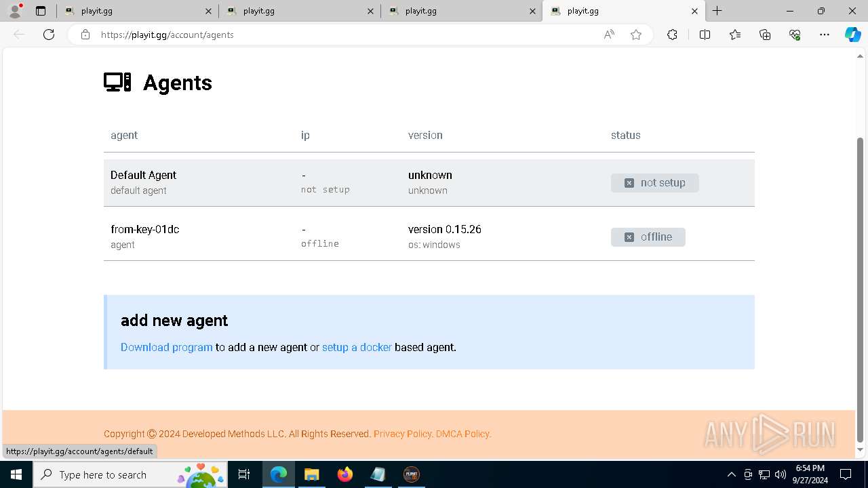This screenshot has height=488, width=868.
Task: Open Collections icon
Action: pyautogui.click(x=765, y=35)
